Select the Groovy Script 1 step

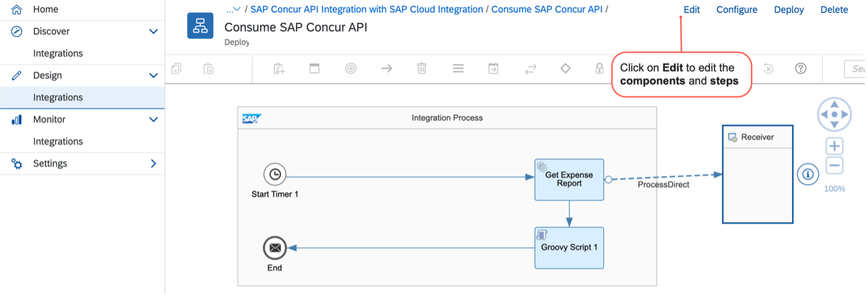pos(569,247)
